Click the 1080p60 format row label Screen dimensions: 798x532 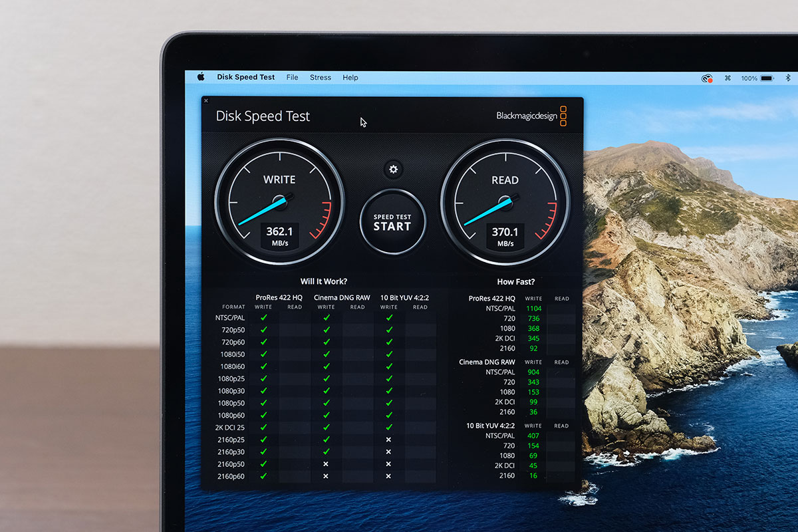[x=231, y=415]
